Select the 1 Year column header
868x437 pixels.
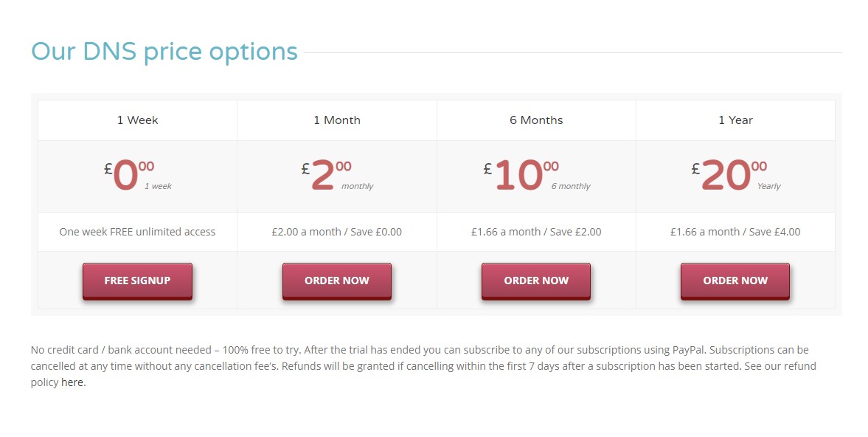tap(735, 120)
